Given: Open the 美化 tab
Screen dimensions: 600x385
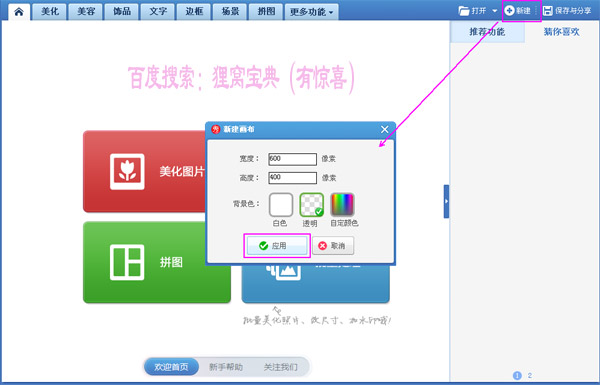Looking at the screenshot, I should coord(50,11).
